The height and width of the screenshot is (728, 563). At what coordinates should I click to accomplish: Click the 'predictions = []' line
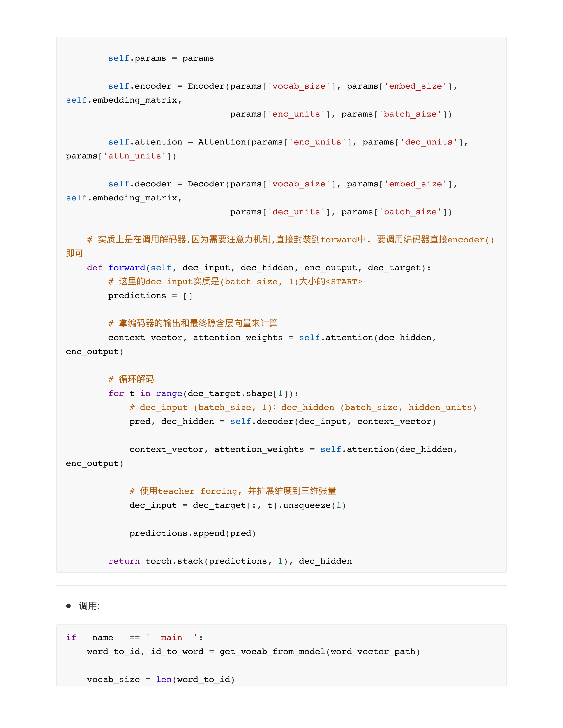(x=150, y=296)
